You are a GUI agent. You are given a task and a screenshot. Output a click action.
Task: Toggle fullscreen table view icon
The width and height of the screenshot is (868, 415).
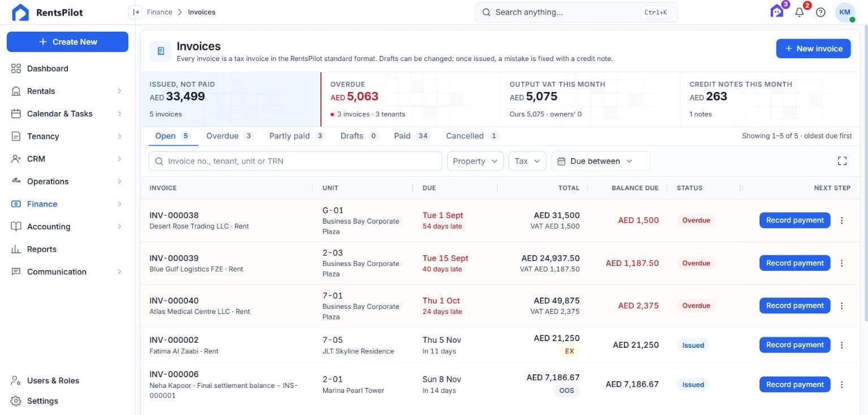(842, 161)
